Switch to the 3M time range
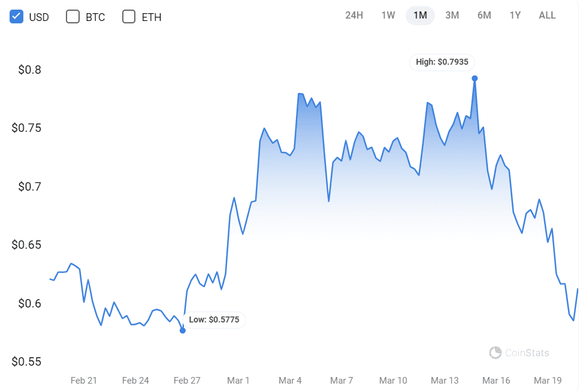This screenshot has width=580, height=392. click(x=452, y=16)
